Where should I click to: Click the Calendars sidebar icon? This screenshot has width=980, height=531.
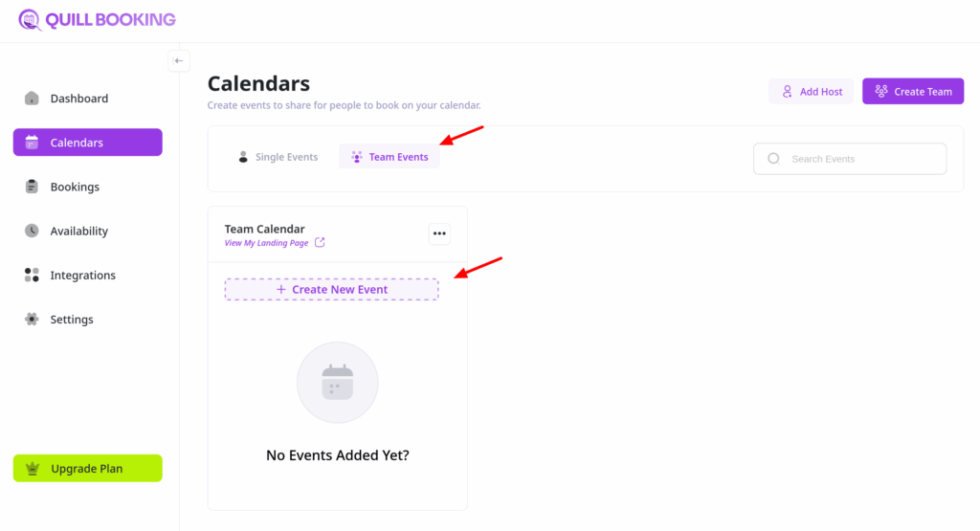(x=32, y=143)
